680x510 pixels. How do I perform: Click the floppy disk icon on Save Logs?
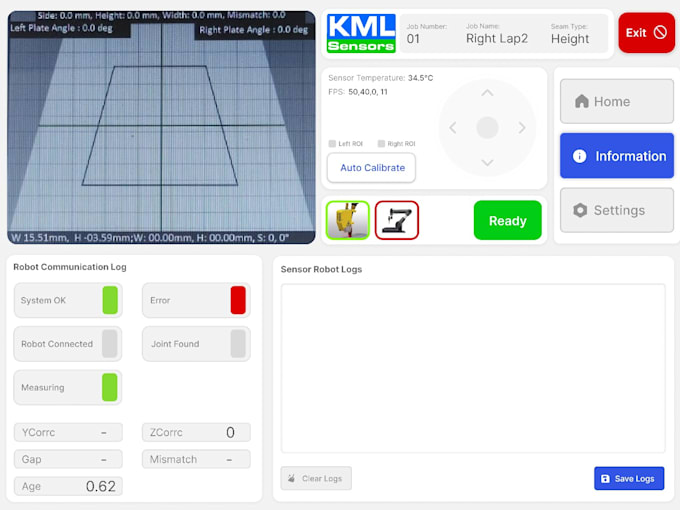pos(605,478)
